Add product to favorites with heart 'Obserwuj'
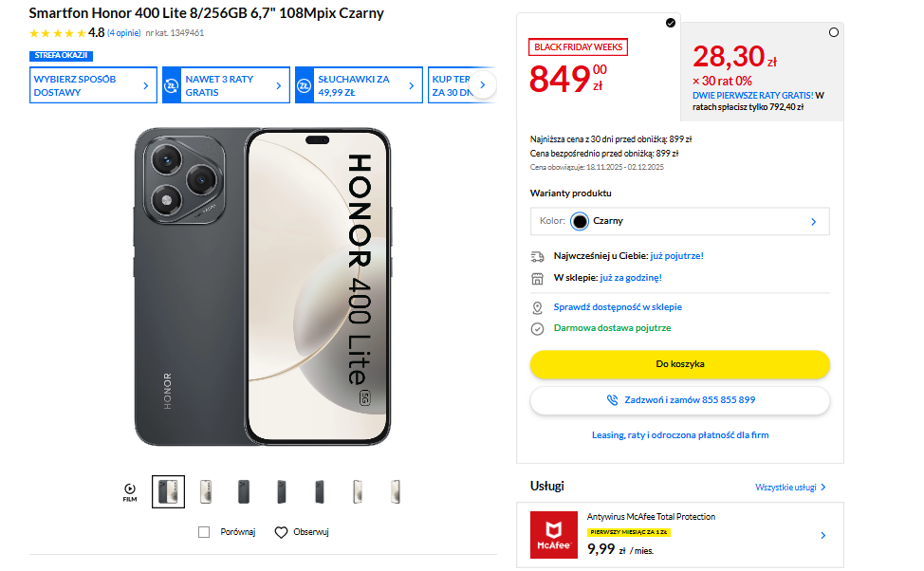 [x=281, y=532]
